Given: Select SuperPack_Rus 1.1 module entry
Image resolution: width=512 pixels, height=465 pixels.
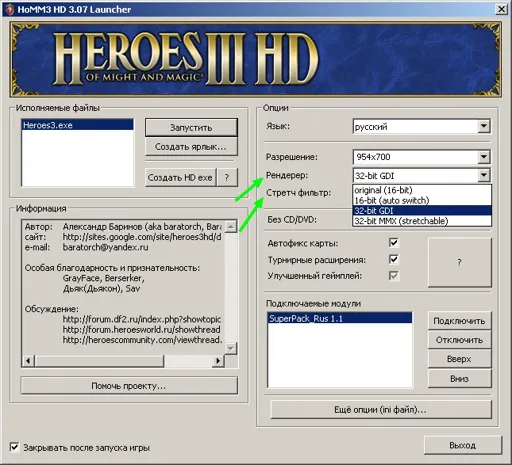Looking at the screenshot, I should pyautogui.click(x=340, y=318).
